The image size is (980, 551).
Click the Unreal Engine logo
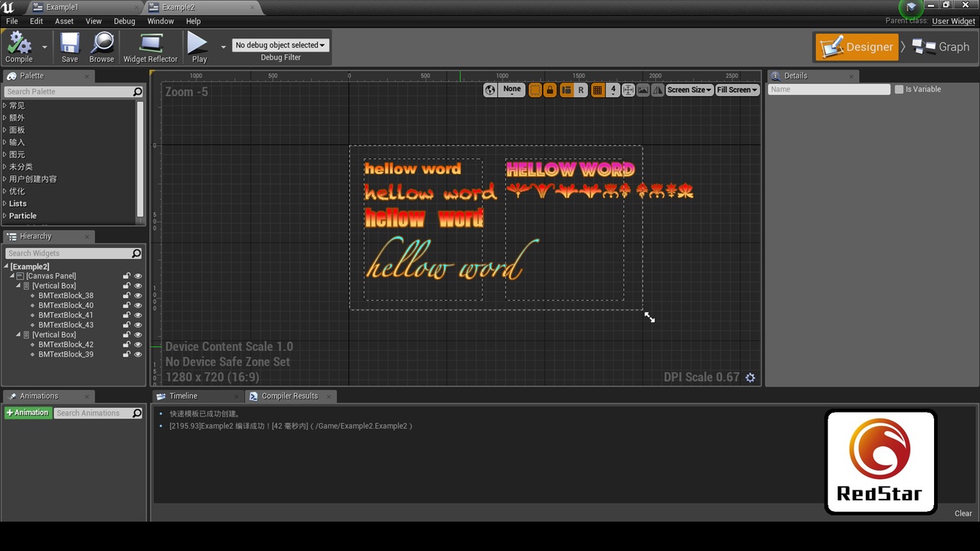pos(8,7)
